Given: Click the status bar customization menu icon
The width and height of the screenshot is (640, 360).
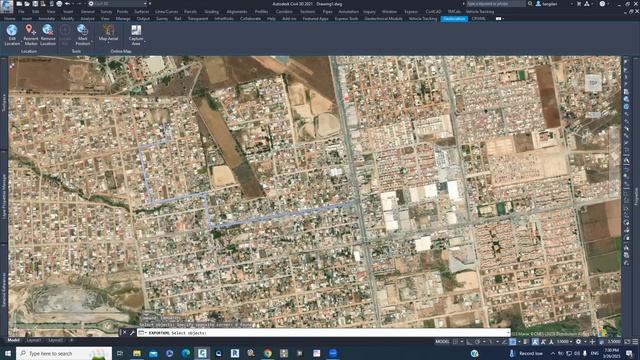Looking at the screenshot, I should pyautogui.click(x=635, y=342).
